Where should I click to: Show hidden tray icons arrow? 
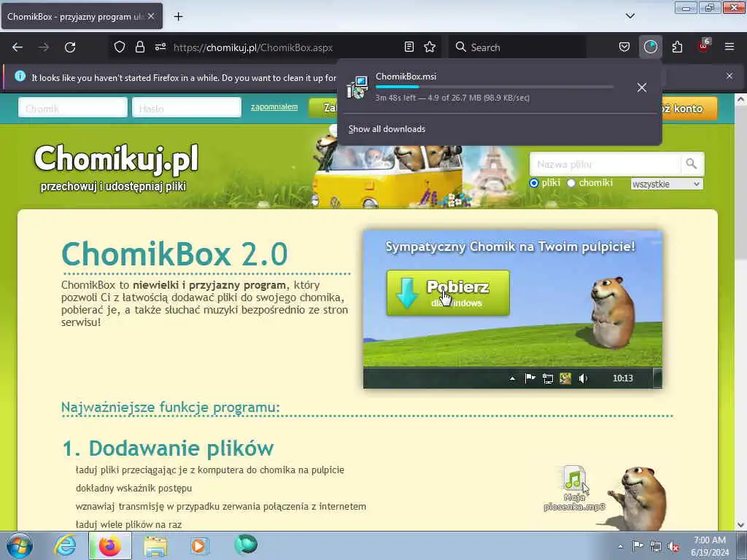(620, 547)
